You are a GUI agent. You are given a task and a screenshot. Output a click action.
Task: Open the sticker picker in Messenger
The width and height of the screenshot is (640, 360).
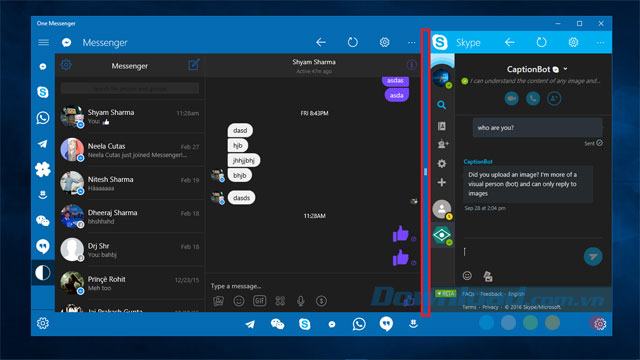(280, 301)
